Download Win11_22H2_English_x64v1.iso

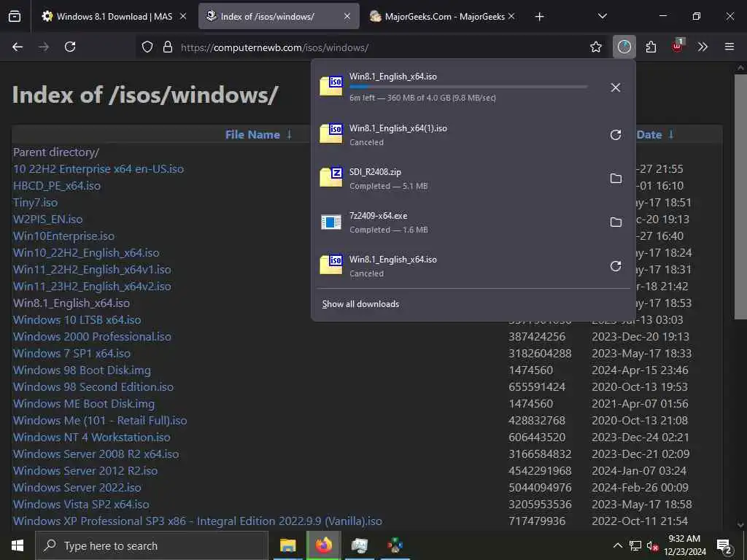click(x=92, y=270)
